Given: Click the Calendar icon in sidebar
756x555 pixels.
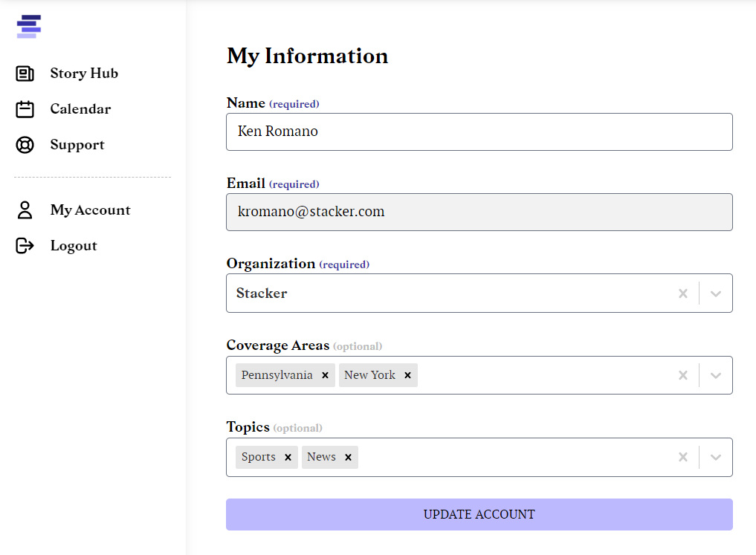Looking at the screenshot, I should pyautogui.click(x=25, y=109).
